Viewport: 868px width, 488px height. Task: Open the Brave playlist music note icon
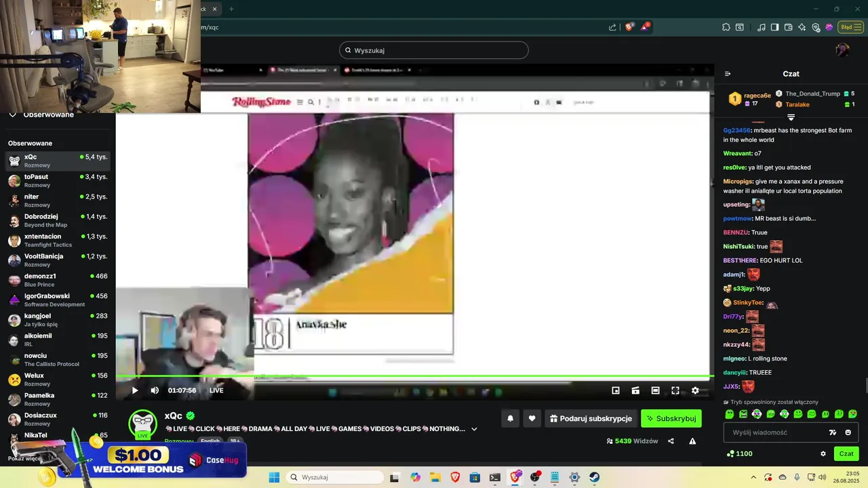[762, 27]
